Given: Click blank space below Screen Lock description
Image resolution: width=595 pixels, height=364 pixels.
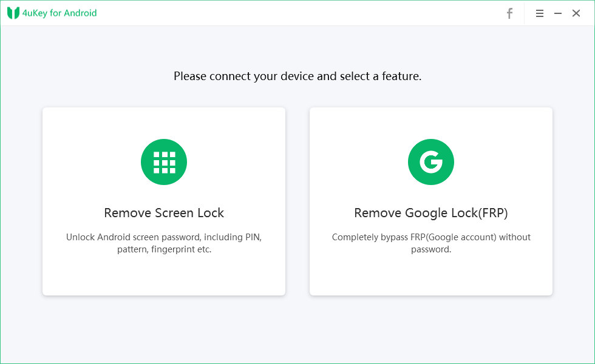Looking at the screenshot, I should point(164,276).
